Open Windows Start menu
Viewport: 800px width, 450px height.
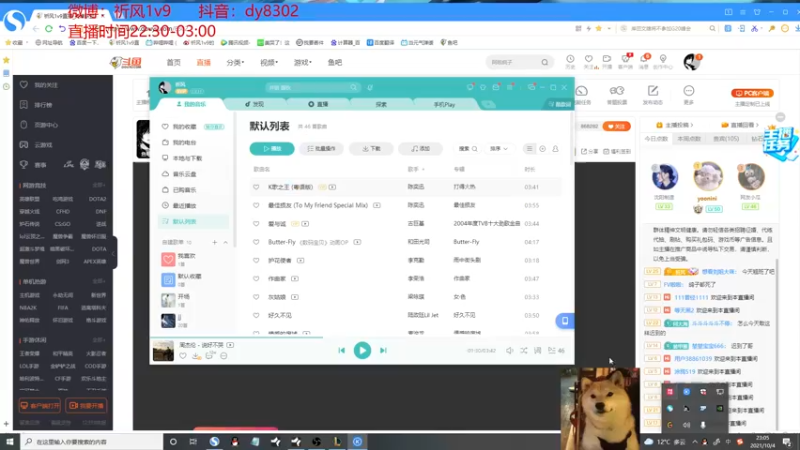click(x=10, y=442)
